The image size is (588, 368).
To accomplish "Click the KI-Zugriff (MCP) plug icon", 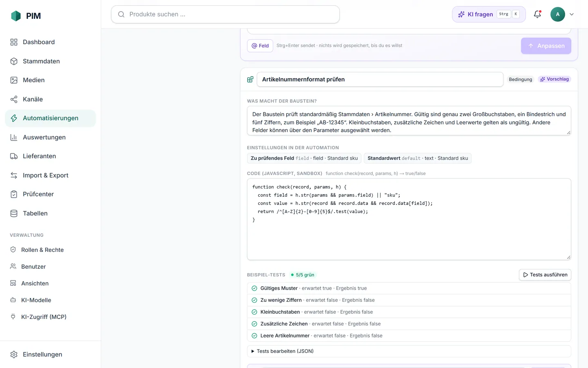I will tap(13, 317).
